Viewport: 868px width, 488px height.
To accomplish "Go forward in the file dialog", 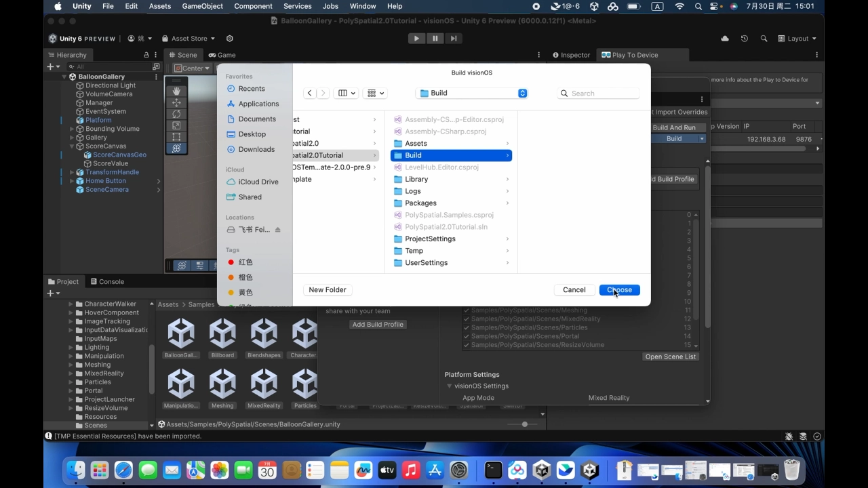I will 323,94.
